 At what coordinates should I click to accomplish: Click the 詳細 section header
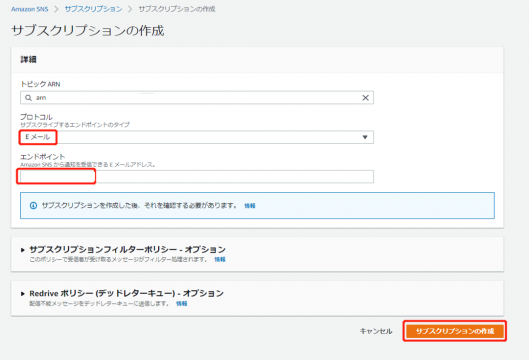pyautogui.click(x=28, y=60)
